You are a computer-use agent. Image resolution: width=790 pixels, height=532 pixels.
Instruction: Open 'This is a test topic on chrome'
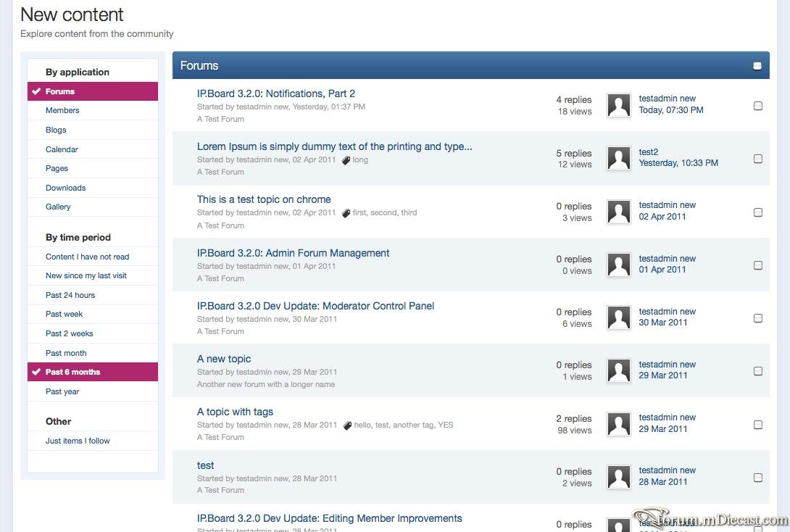pos(264,199)
